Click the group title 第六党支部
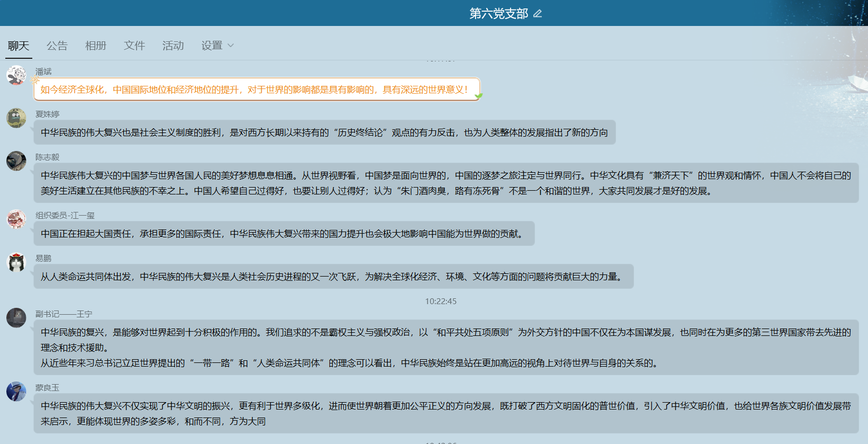 (x=498, y=13)
